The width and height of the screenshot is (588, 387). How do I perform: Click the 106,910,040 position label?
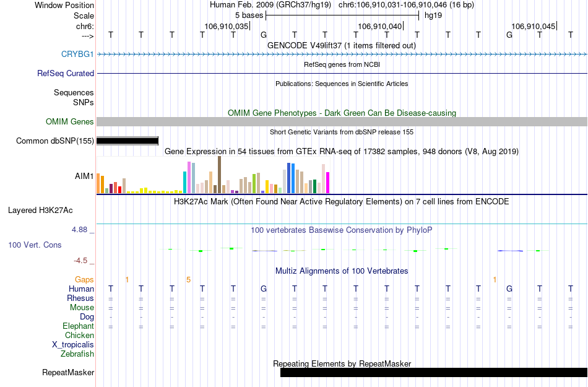(380, 26)
